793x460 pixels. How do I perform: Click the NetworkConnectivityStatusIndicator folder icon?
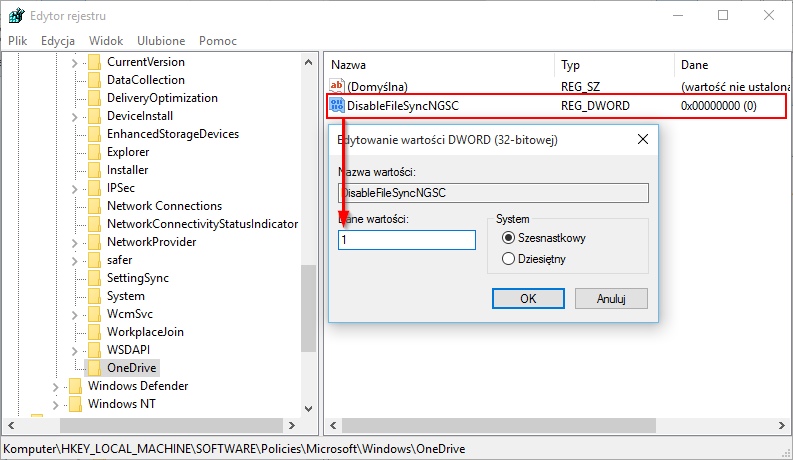pyautogui.click(x=94, y=224)
